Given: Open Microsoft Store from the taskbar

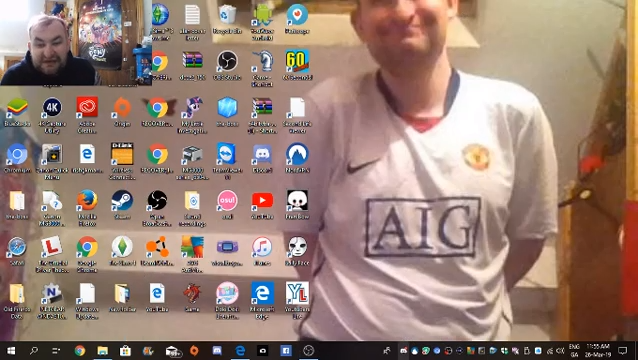Looking at the screenshot, I should tap(125, 351).
